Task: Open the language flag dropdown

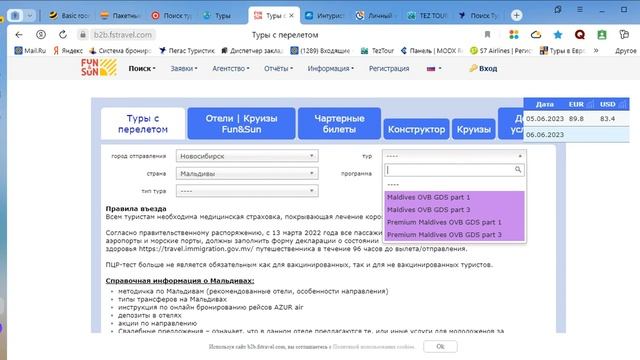Action: point(434,69)
